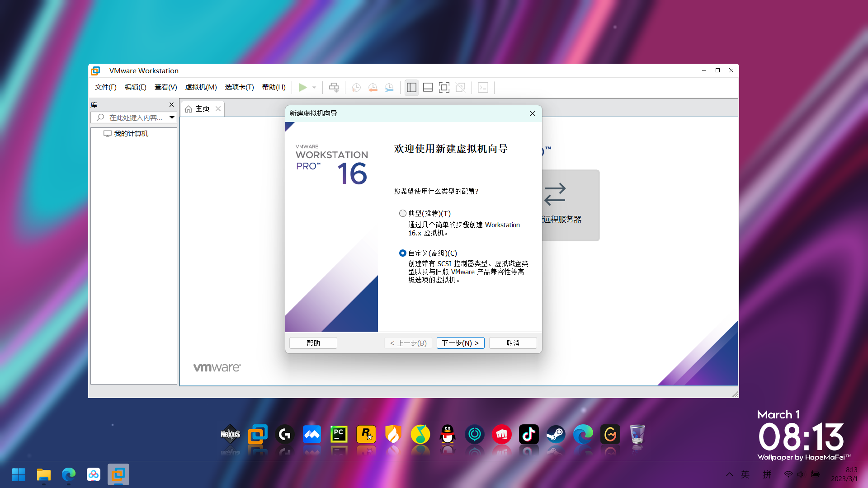
Task: Click the 取消 button in wizard
Action: click(x=513, y=343)
